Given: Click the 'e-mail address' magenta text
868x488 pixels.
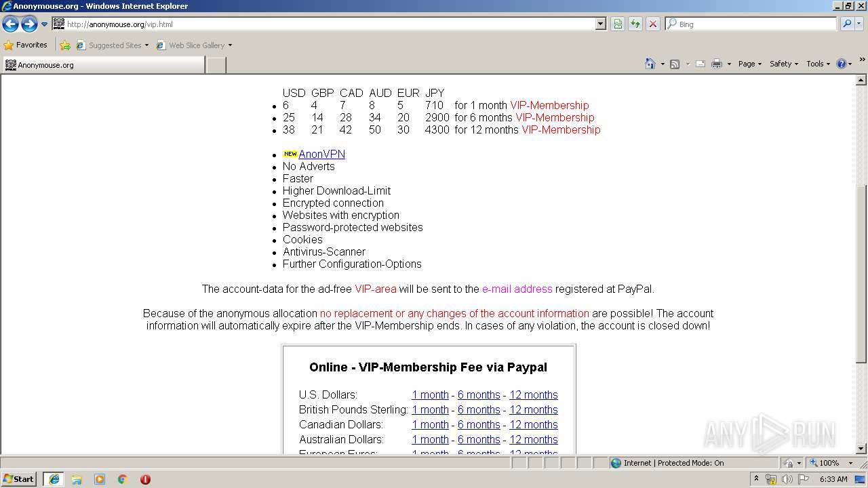Looking at the screenshot, I should tap(517, 289).
